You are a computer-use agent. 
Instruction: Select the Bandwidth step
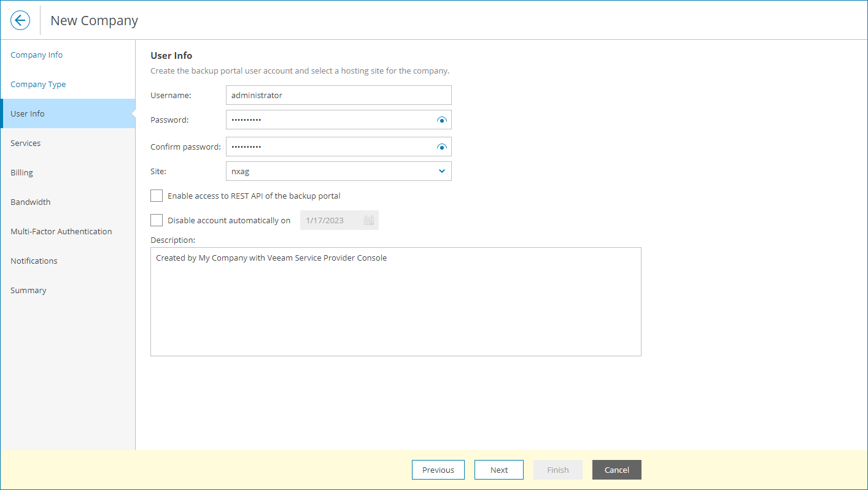tap(30, 202)
